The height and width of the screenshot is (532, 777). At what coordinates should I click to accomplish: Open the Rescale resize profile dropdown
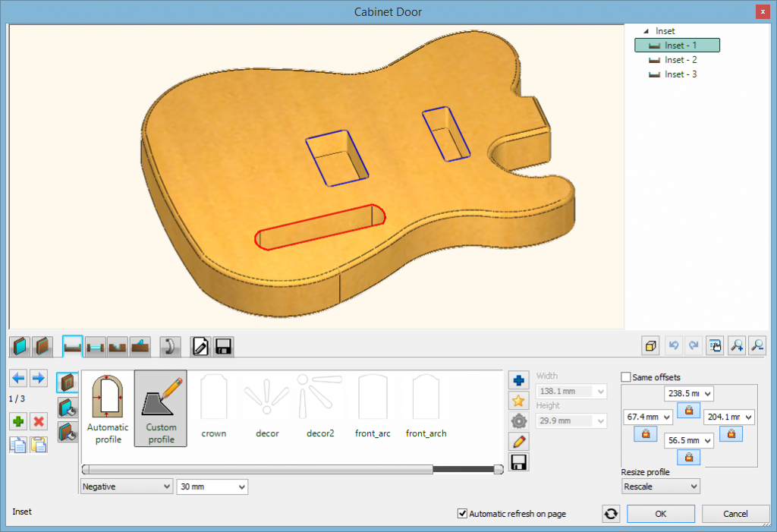[661, 486]
